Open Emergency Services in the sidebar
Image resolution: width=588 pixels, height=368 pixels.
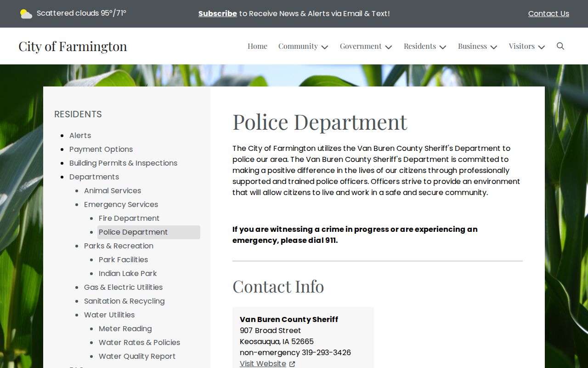click(x=121, y=204)
